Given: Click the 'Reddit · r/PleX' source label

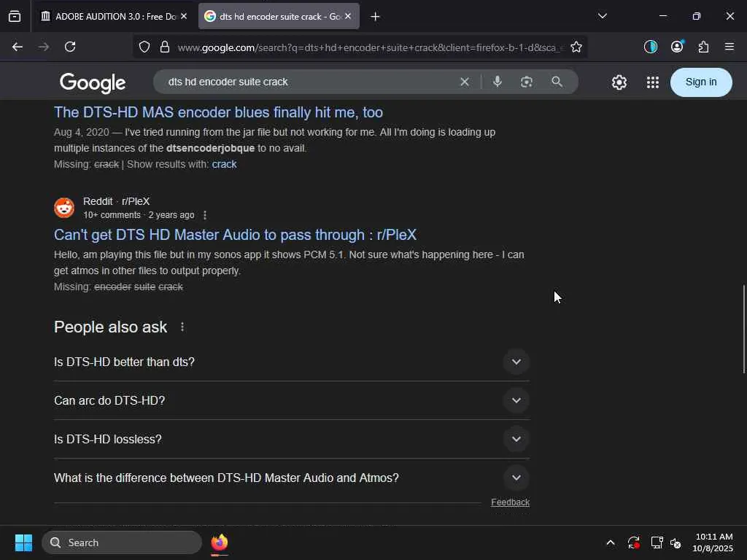Looking at the screenshot, I should pos(116,201).
